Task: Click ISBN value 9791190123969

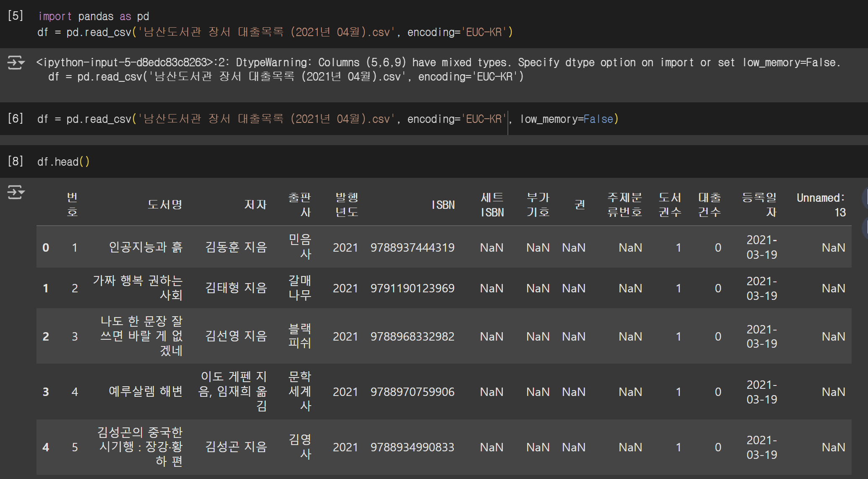Action: (413, 288)
